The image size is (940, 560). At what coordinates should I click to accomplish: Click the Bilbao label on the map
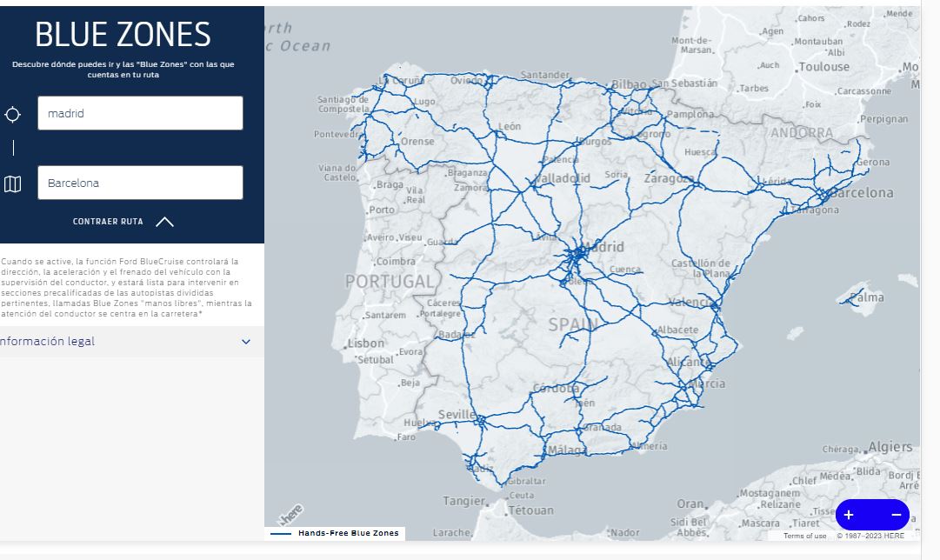(629, 85)
